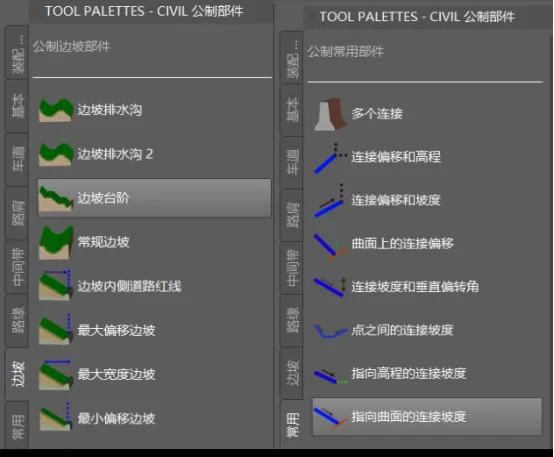Select the 多个连接 subassembly icon
The image size is (554, 457).
(330, 114)
